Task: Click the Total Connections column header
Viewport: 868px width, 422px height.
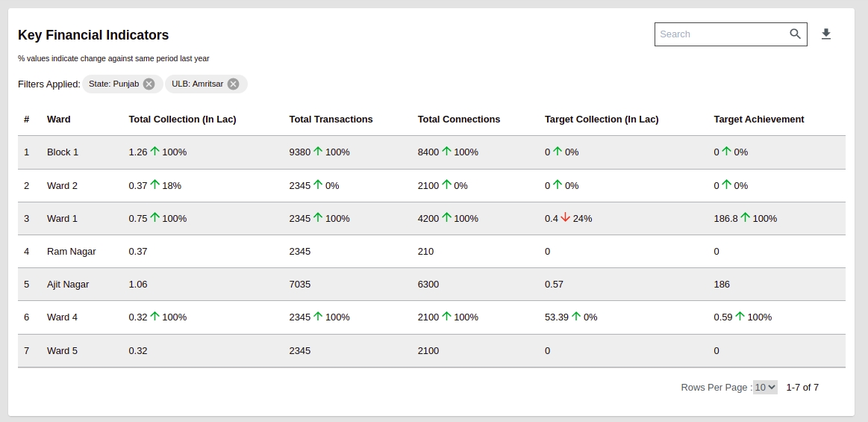Action: [x=458, y=120]
